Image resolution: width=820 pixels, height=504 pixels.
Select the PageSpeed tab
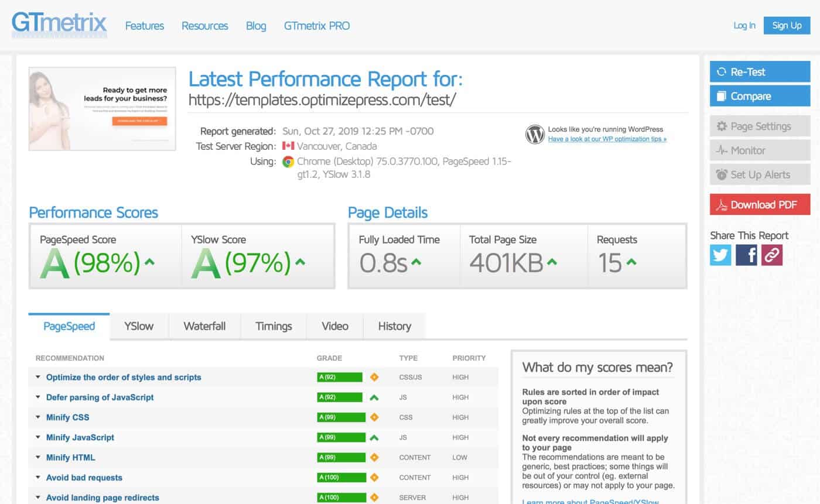[x=69, y=327]
